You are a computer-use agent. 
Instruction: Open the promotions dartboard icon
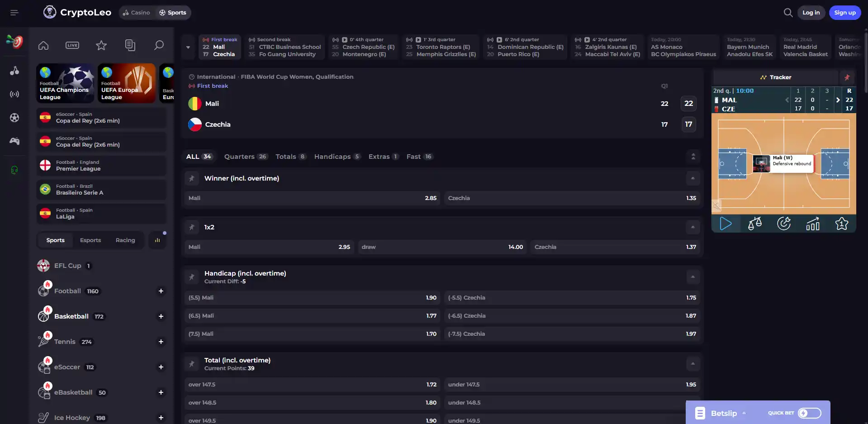pos(14,42)
